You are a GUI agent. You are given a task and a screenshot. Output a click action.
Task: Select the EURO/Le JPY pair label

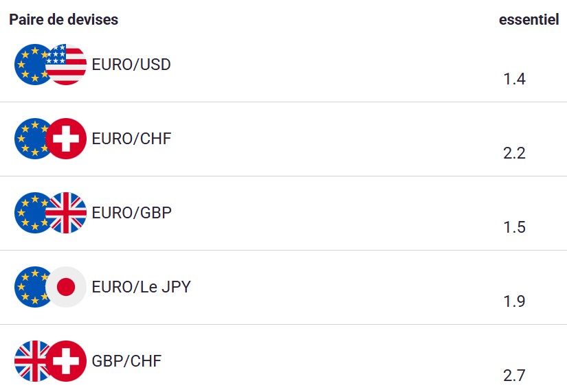point(141,287)
